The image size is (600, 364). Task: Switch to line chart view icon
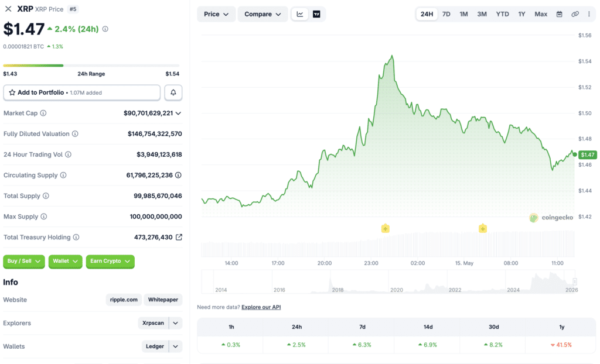coord(300,14)
